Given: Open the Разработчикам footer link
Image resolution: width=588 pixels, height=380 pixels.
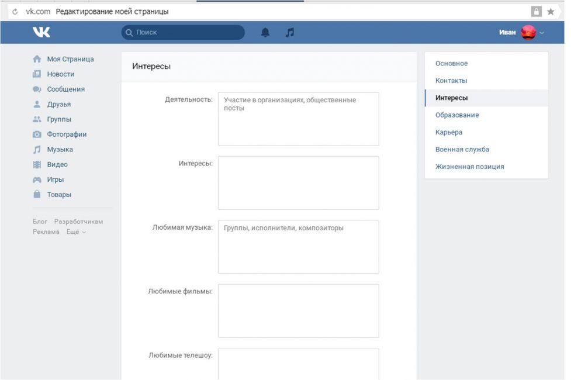Looking at the screenshot, I should pyautogui.click(x=78, y=222).
